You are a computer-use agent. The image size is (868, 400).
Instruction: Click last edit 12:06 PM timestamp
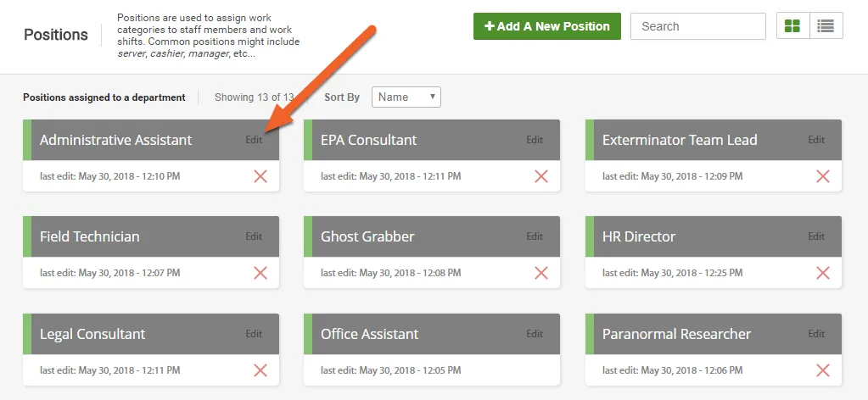673,370
